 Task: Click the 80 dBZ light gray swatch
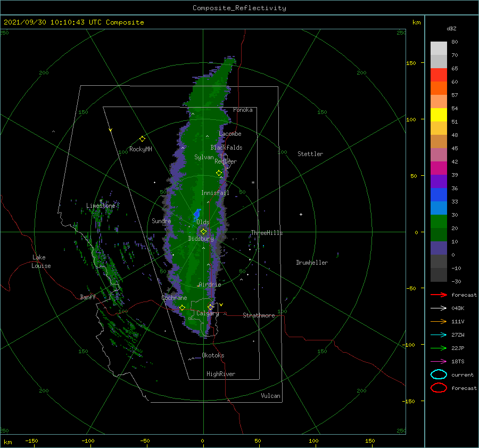point(439,48)
